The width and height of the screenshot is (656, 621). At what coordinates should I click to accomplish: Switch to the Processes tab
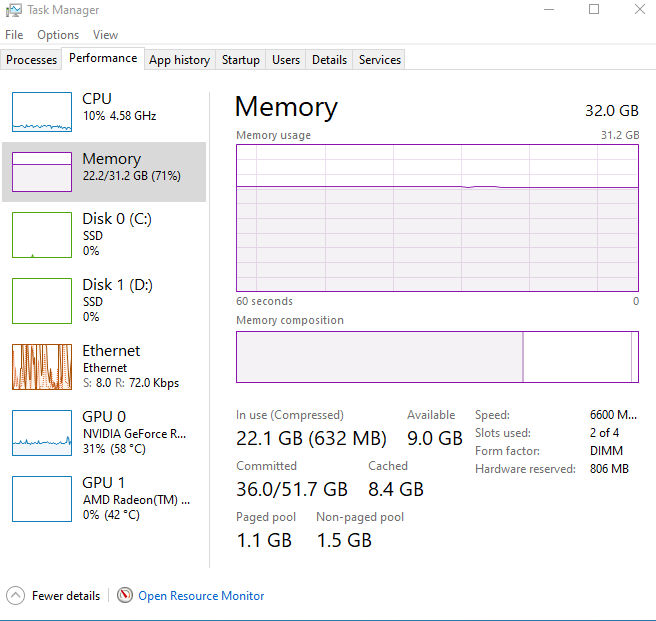31,60
